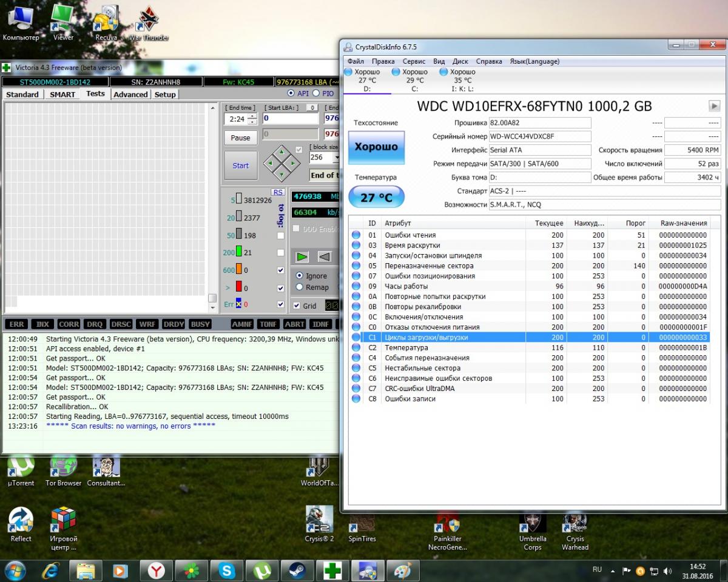Open the Диск menu in CrystalDiskInfo
This screenshot has height=582, width=728.
click(x=460, y=61)
